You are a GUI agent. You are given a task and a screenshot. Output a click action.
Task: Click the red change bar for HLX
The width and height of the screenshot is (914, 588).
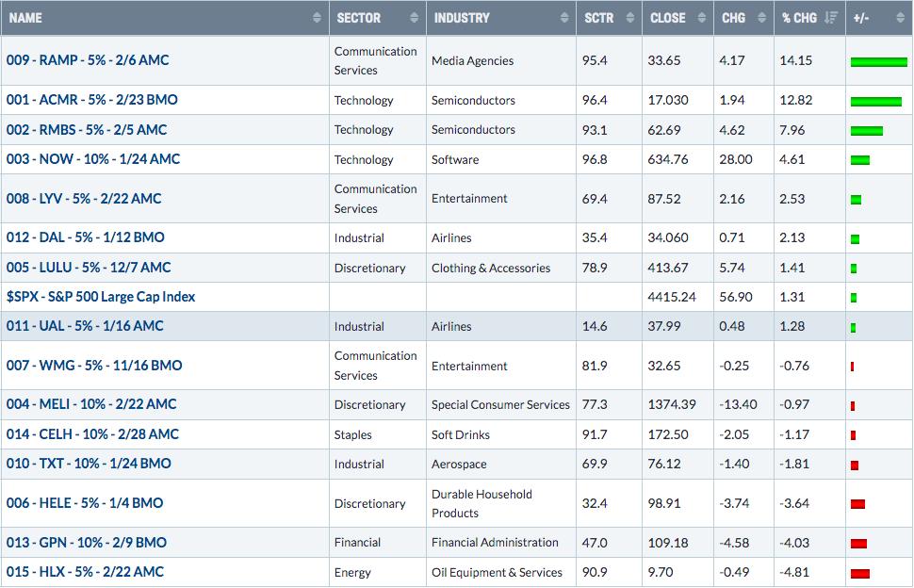point(859,574)
